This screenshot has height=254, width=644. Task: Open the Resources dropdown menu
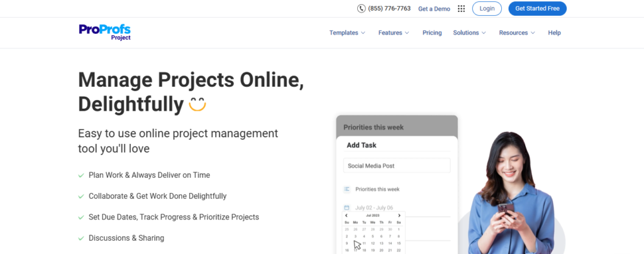coord(517,33)
